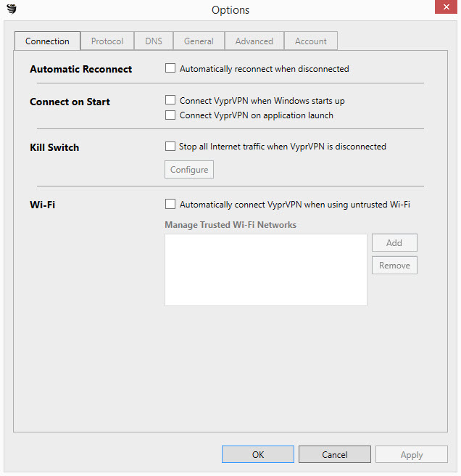Open the DNS tab

(x=154, y=41)
